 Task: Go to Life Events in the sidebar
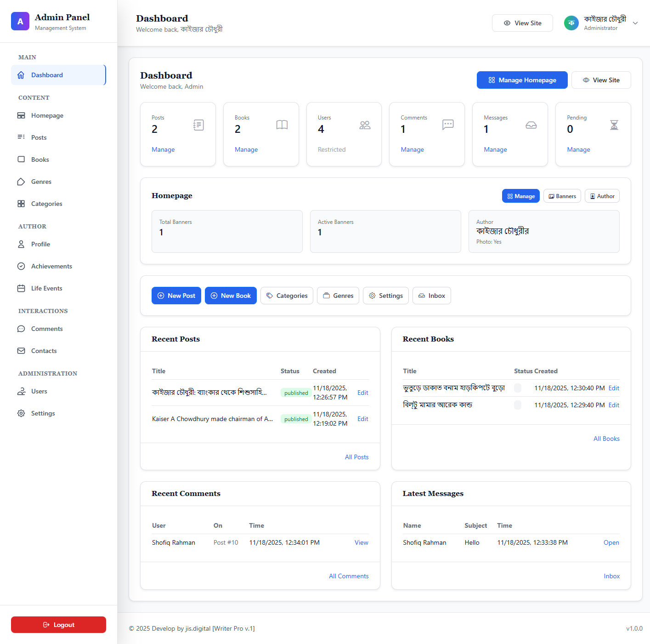coord(46,288)
